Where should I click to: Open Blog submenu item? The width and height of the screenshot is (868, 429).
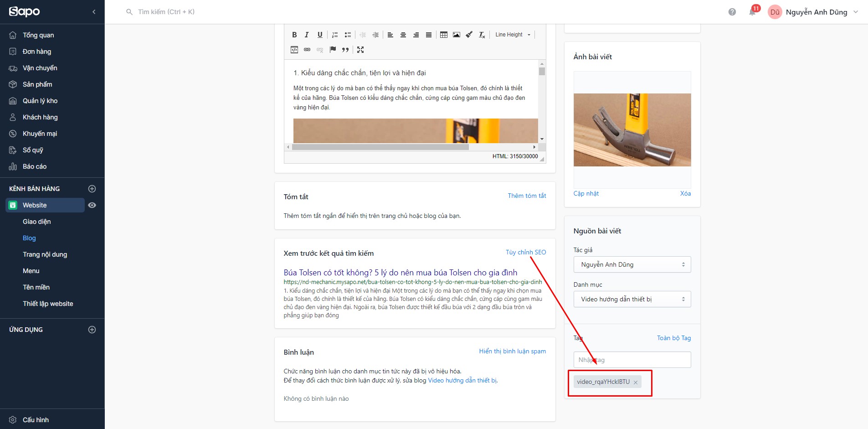(x=29, y=238)
